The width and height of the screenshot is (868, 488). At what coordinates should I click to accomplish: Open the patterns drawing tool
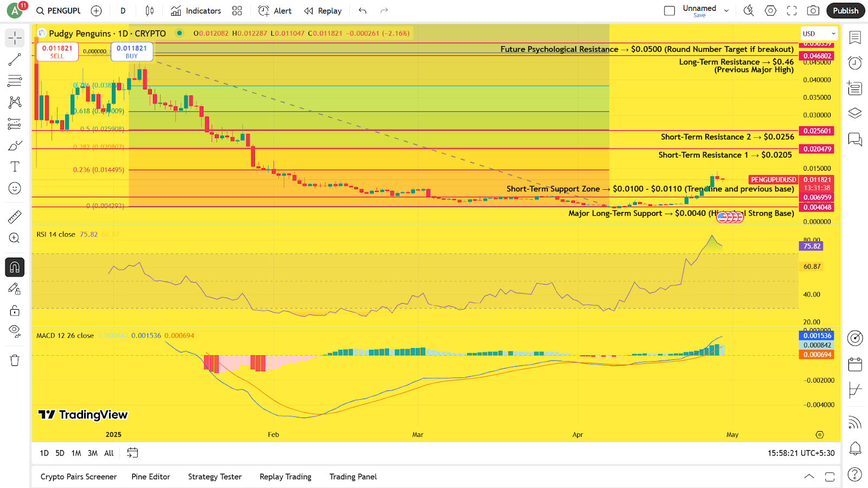15,102
